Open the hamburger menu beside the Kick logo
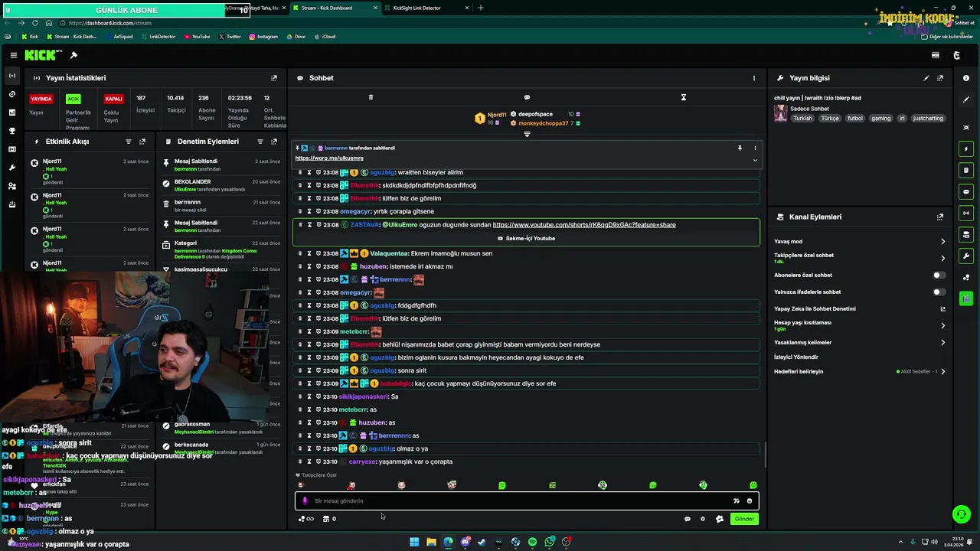Viewport: 980px width, 551px height. pyautogui.click(x=13, y=55)
